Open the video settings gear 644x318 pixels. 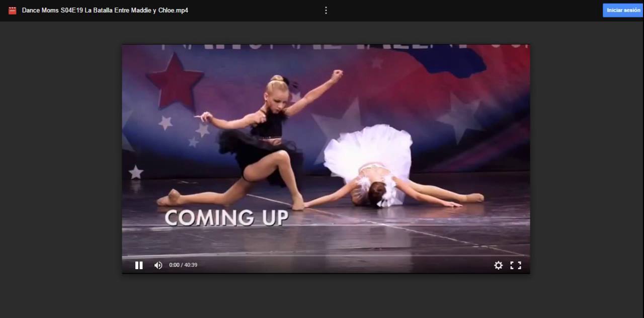(x=498, y=265)
